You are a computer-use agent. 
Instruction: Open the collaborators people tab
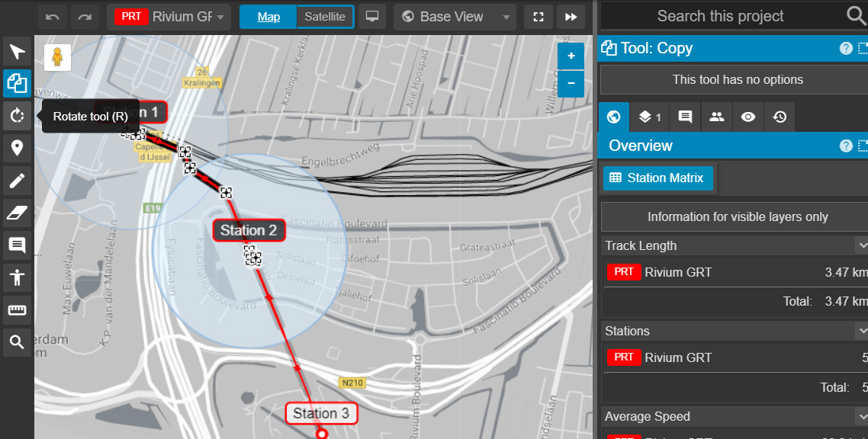717,117
